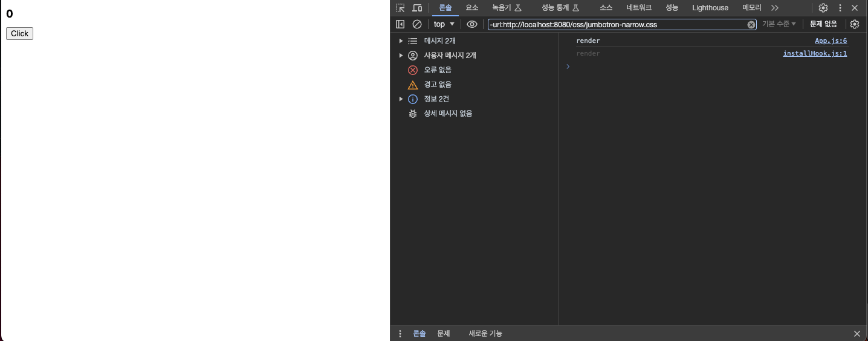Clear the filter text with X icon

pos(751,25)
